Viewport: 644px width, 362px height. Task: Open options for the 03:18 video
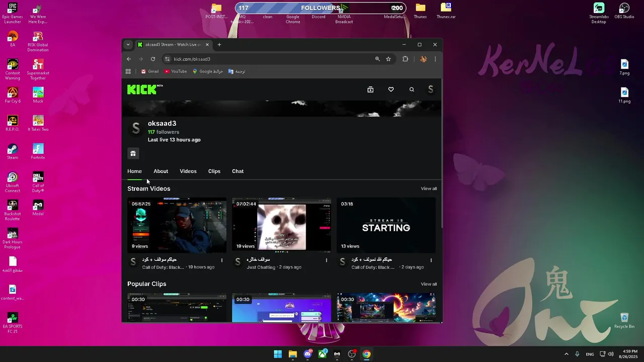click(x=431, y=260)
